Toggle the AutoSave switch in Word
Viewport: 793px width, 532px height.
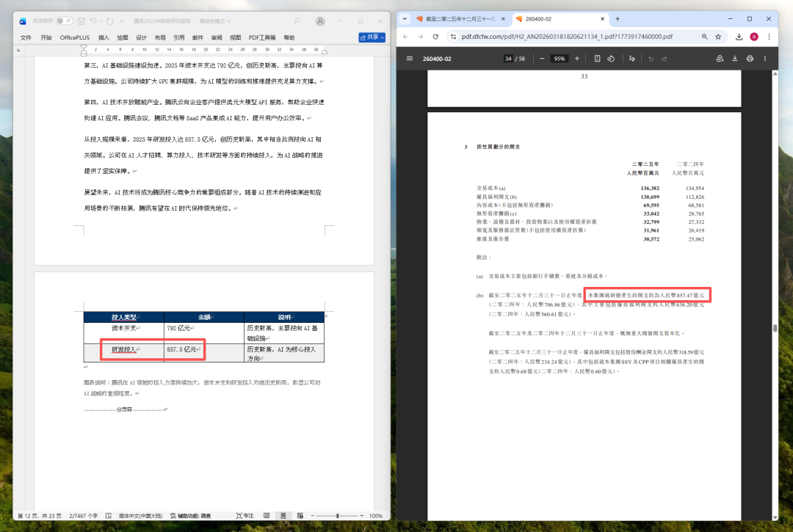(65, 21)
